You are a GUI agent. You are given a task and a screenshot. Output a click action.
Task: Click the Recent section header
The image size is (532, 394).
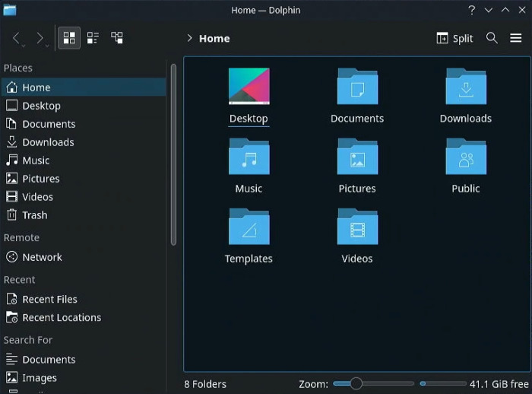[x=19, y=280]
